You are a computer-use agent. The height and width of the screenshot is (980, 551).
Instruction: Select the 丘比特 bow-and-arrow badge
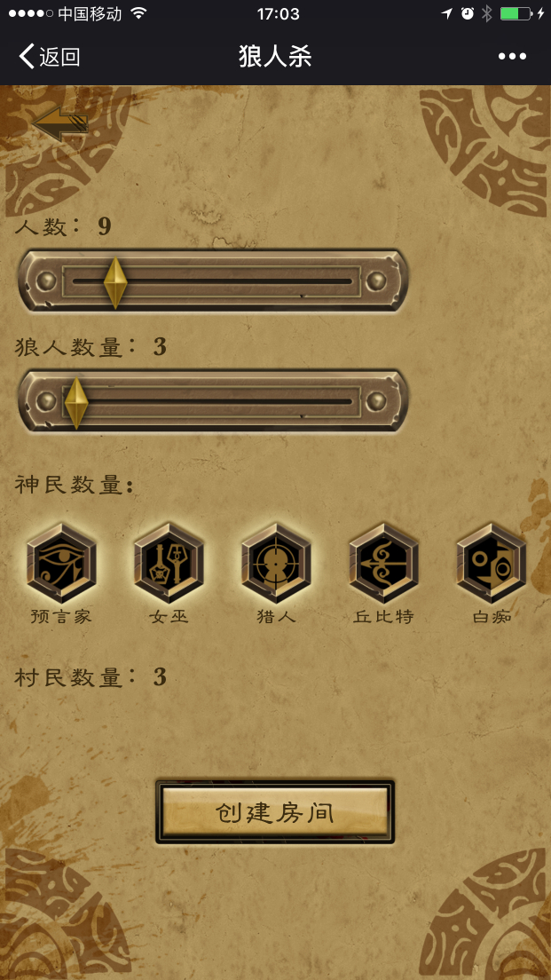[x=383, y=563]
